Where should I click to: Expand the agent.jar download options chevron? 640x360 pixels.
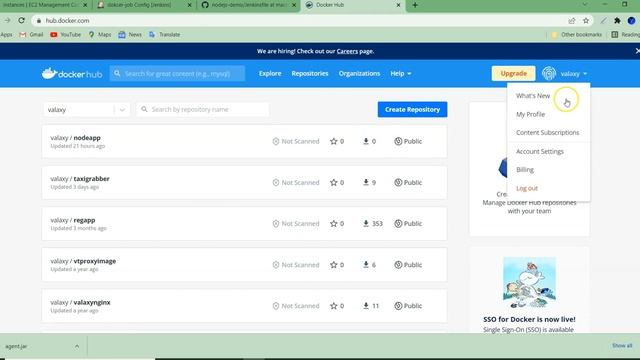pyautogui.click(x=77, y=346)
